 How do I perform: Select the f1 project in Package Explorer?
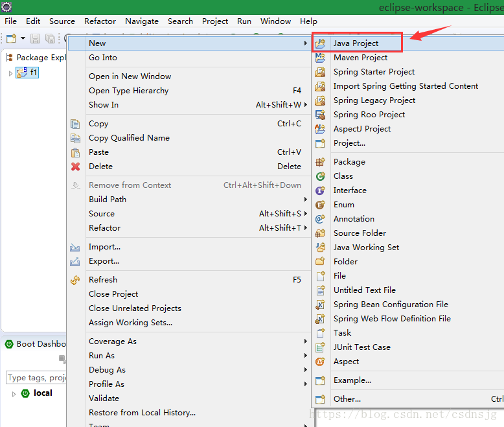pos(28,73)
